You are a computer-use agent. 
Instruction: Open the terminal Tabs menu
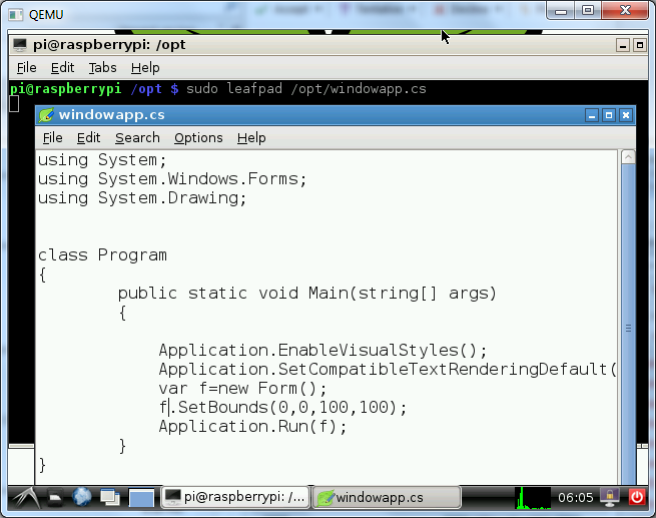102,67
